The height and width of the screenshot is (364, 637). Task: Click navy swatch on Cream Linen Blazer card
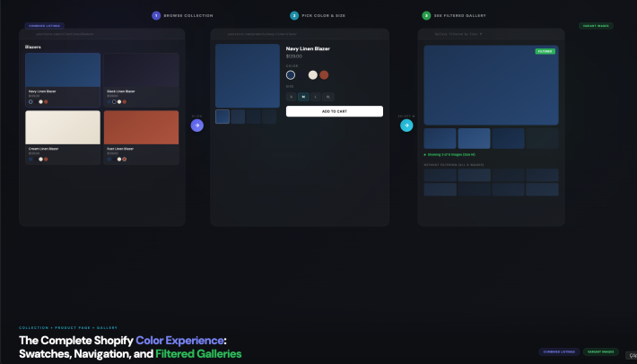[x=31, y=159]
